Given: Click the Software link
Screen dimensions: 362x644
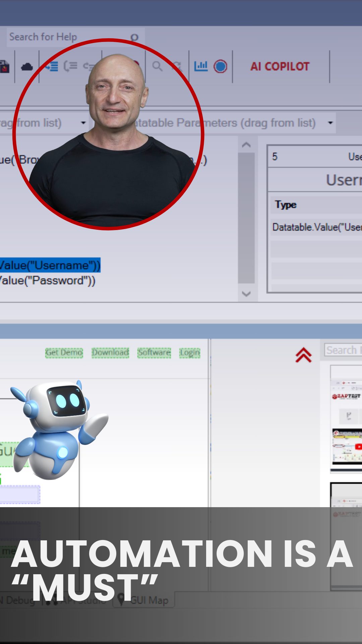Looking at the screenshot, I should point(154,353).
